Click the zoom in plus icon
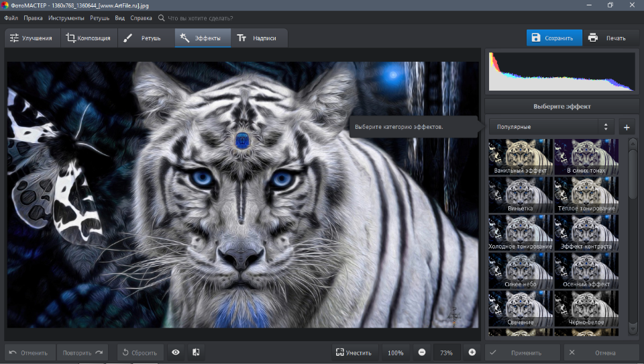Screen dimensions: 644x364 [x=472, y=353]
